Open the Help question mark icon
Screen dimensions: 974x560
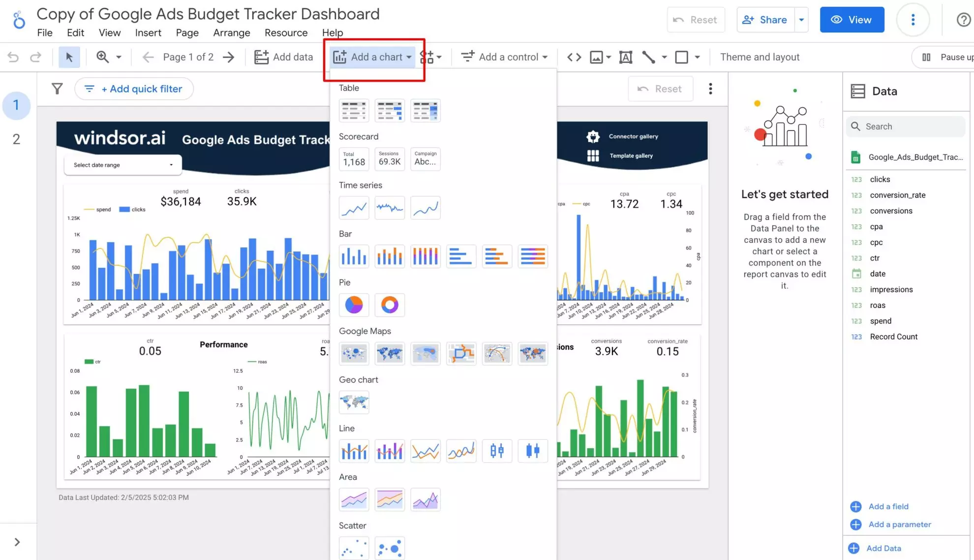click(963, 20)
